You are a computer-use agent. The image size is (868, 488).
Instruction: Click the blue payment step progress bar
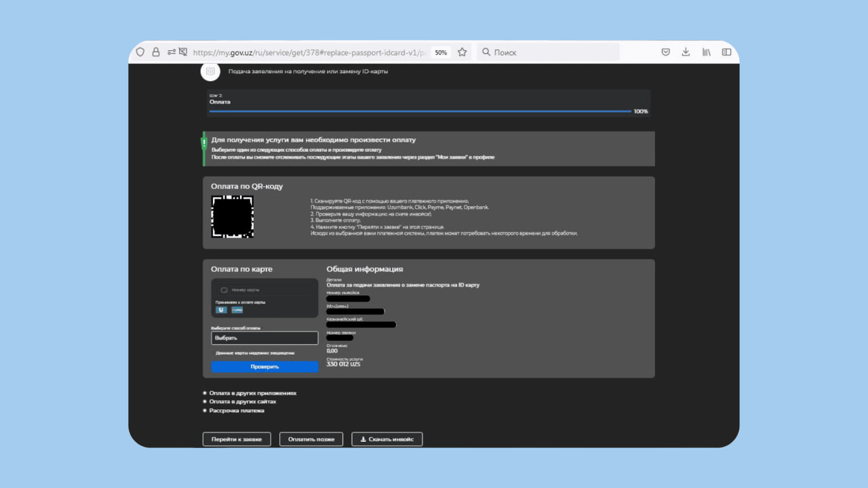420,111
